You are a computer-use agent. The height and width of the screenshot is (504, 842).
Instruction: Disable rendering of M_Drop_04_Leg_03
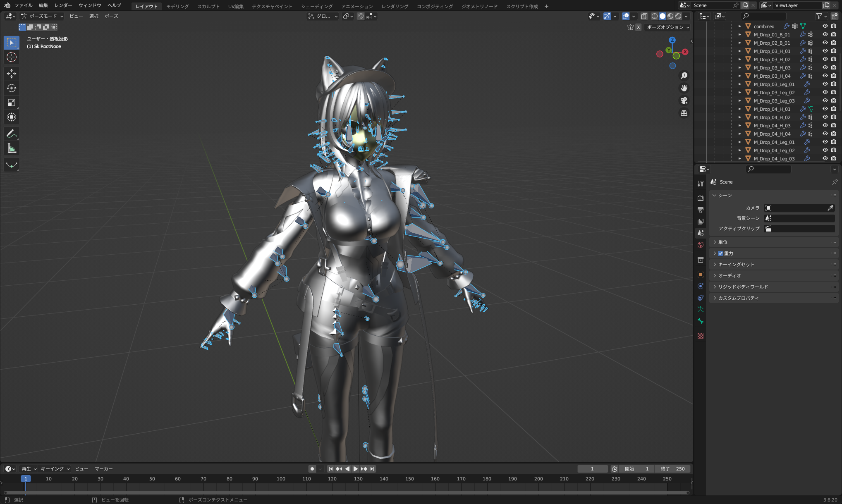pos(834,158)
